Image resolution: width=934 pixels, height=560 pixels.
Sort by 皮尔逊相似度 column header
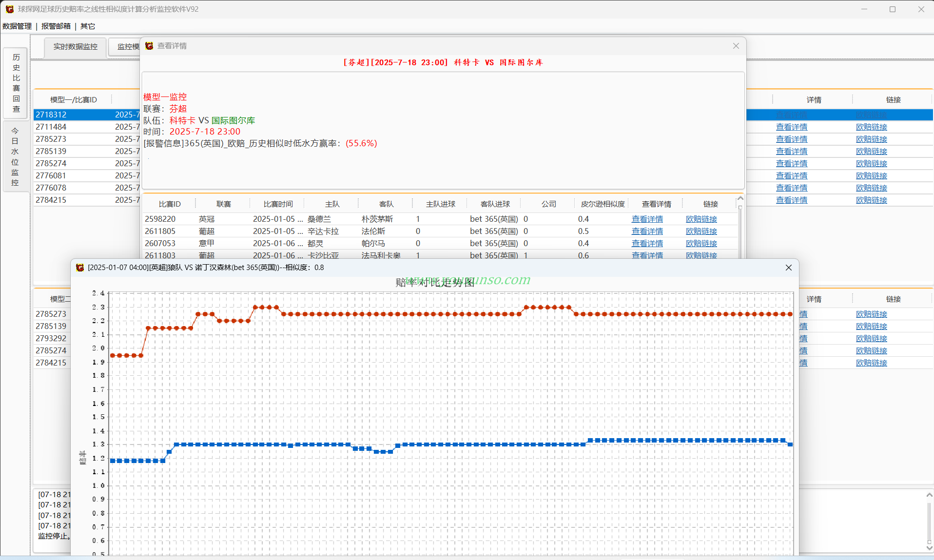tap(603, 204)
